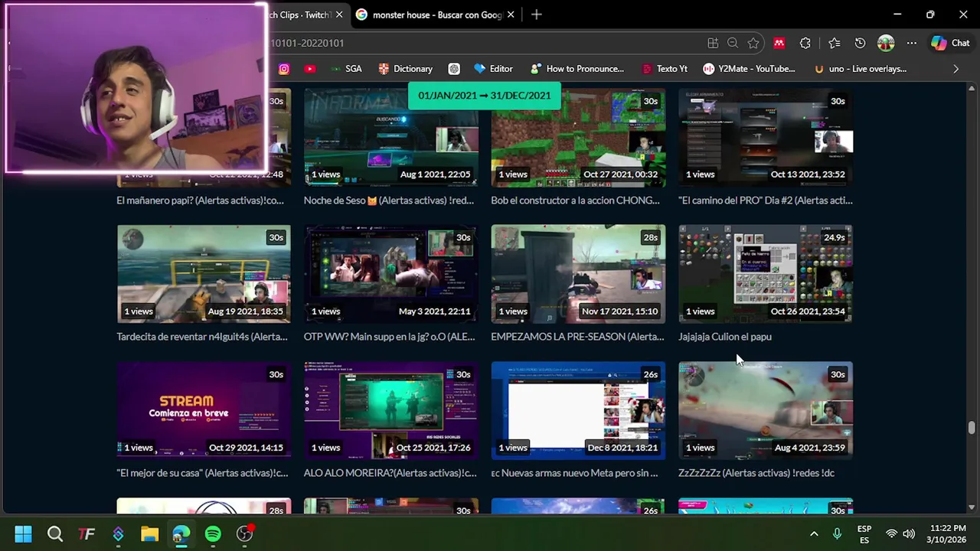
Task: Click the page vertical scrollbar thumb
Action: pyautogui.click(x=972, y=427)
